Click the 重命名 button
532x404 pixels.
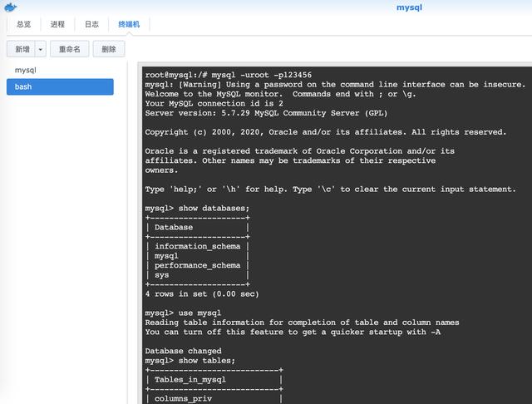(x=70, y=49)
